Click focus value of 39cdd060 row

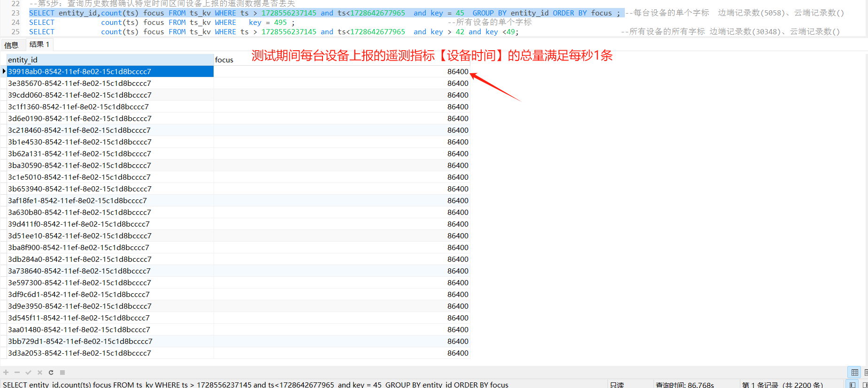point(457,95)
